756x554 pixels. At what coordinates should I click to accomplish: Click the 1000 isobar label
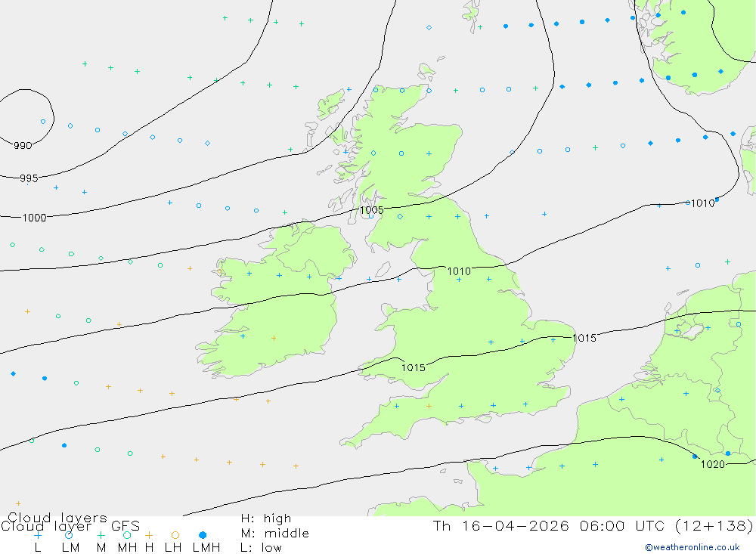[x=35, y=218]
